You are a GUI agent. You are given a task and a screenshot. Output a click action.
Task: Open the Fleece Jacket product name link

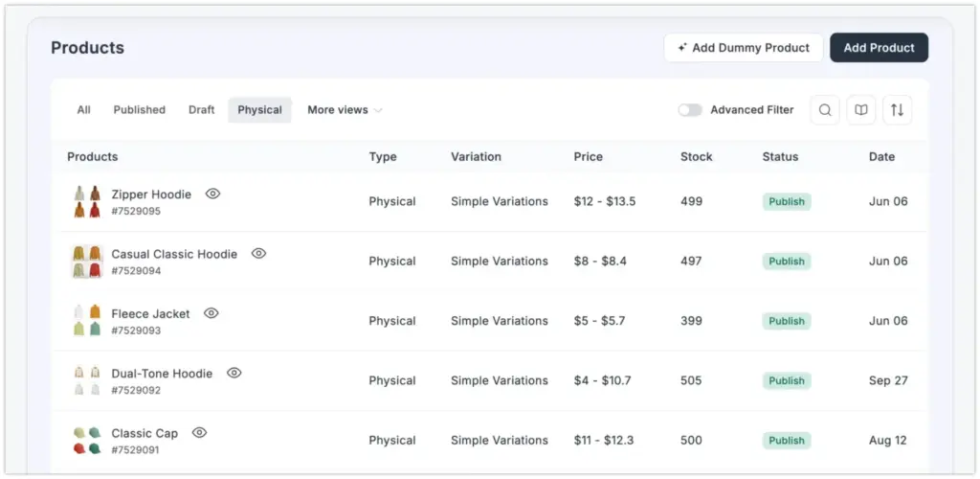[x=150, y=313]
